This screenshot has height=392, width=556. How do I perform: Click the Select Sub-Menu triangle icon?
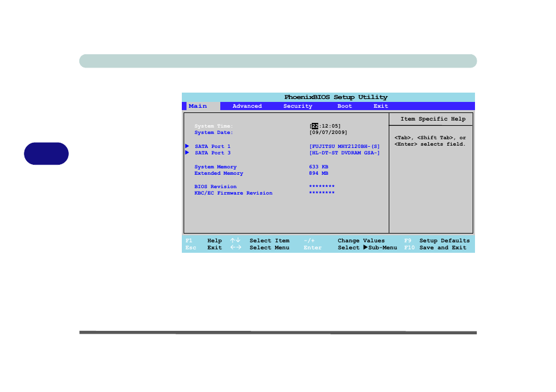[365, 248]
